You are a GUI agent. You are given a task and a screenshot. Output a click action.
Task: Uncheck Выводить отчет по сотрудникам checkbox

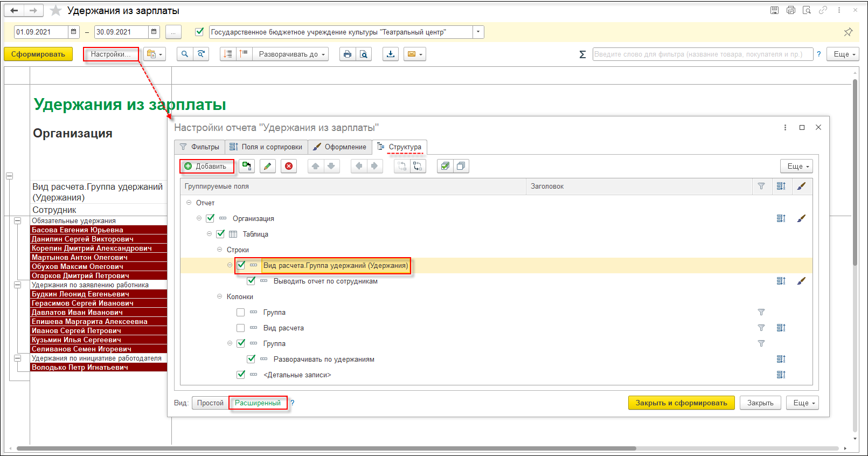[251, 281]
